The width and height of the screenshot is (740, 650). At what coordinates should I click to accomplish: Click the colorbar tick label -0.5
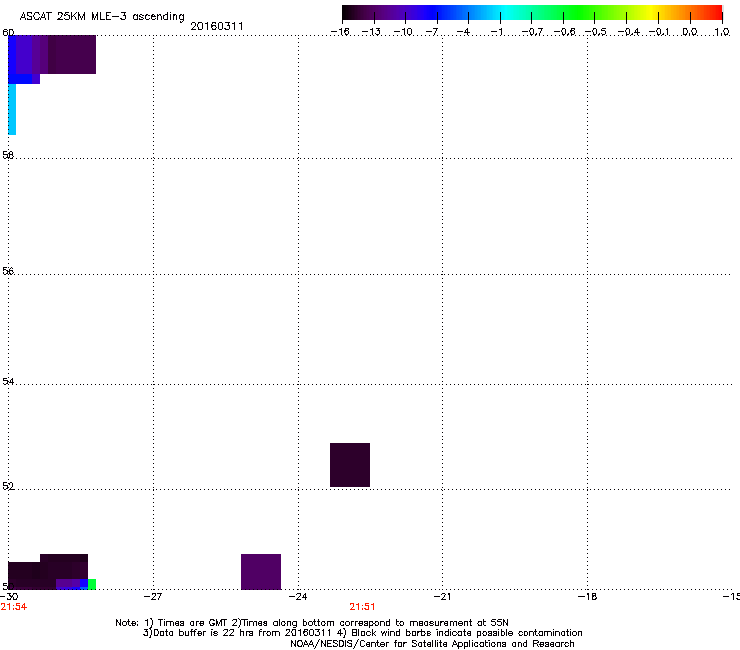point(596,32)
